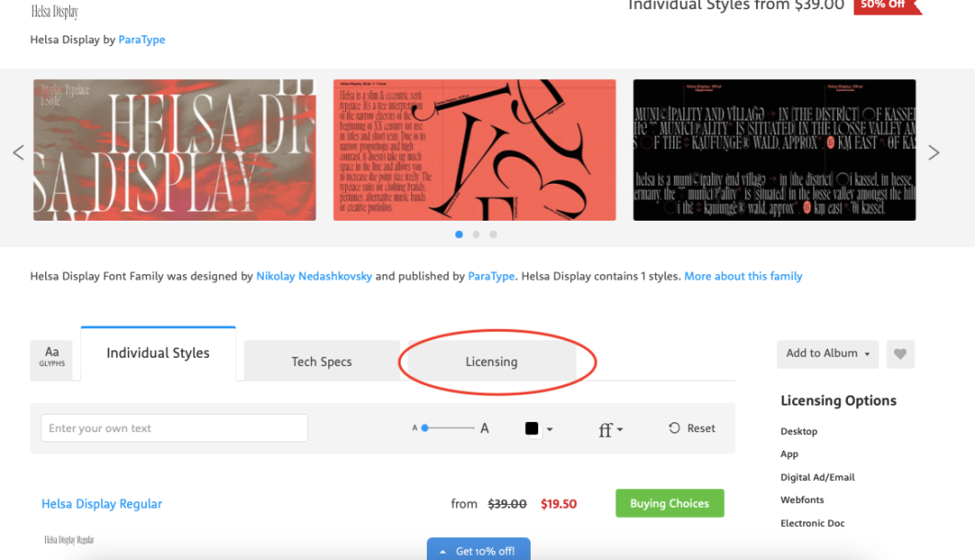
Task: Open ParaType publisher link in description
Action: tap(491, 276)
